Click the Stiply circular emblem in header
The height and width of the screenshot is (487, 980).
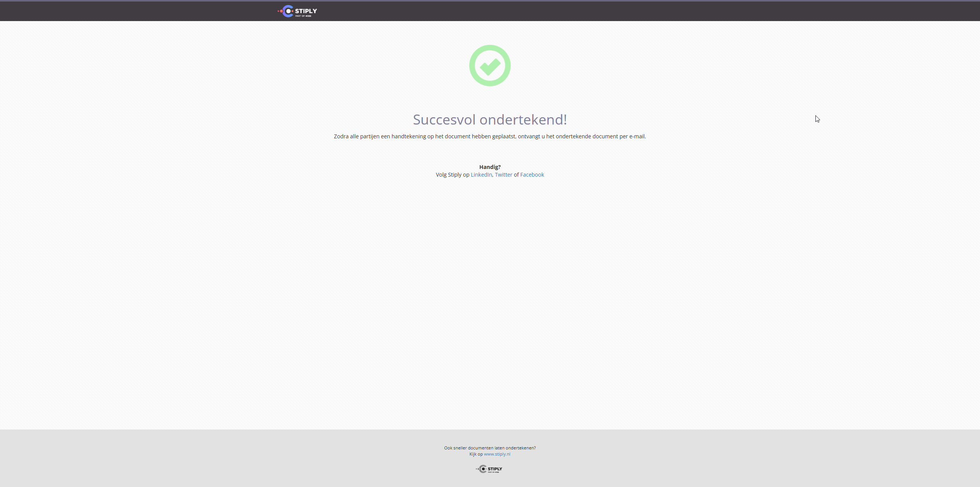[287, 11]
